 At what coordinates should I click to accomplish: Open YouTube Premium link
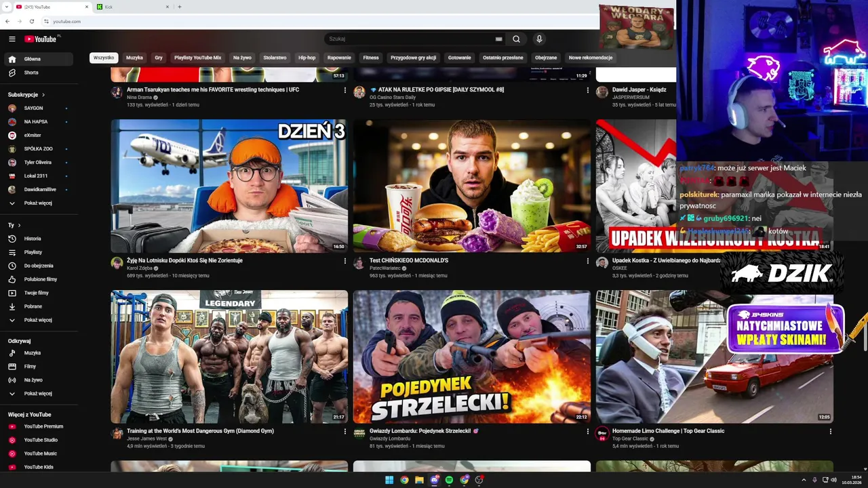tap(40, 426)
